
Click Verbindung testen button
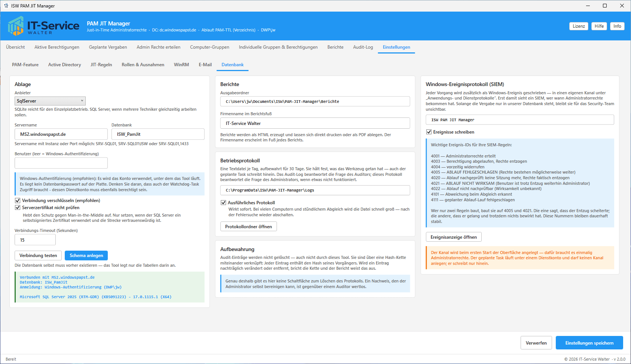38,256
